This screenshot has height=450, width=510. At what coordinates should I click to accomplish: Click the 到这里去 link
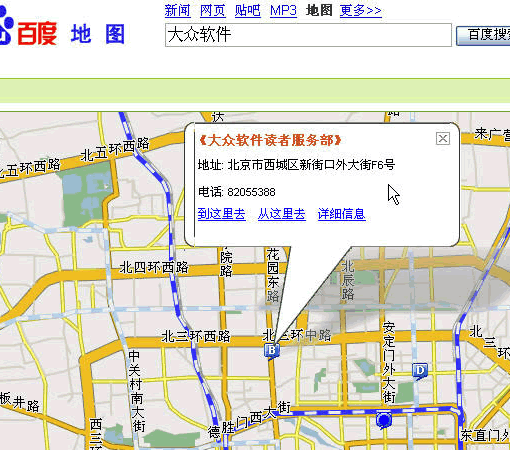coord(222,214)
